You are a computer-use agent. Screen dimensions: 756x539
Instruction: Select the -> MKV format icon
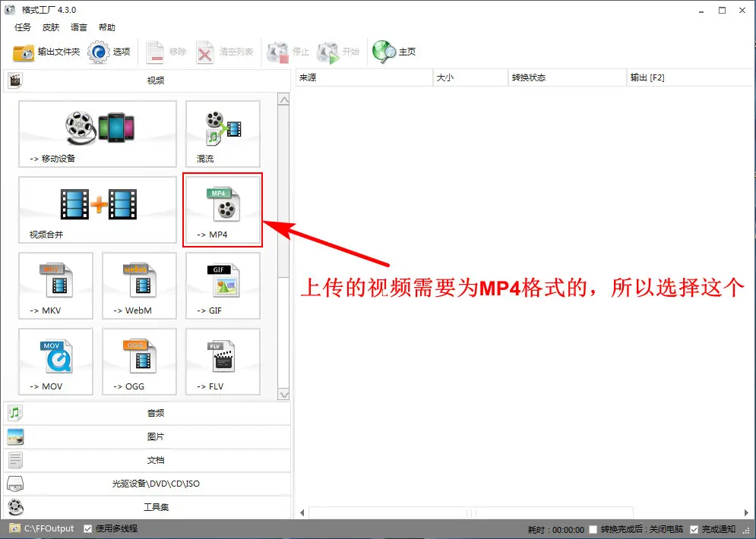[56, 285]
